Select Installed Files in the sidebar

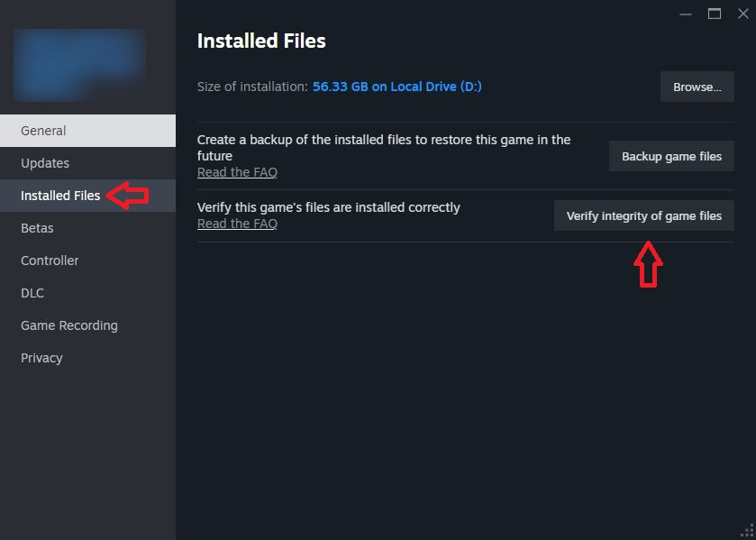[60, 196]
